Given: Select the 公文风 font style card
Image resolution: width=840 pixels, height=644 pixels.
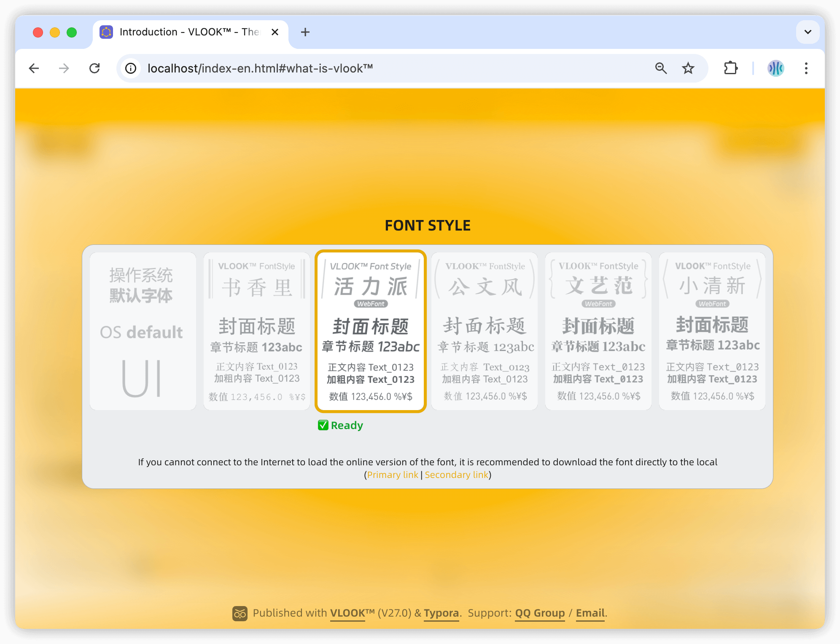Looking at the screenshot, I should [x=484, y=331].
